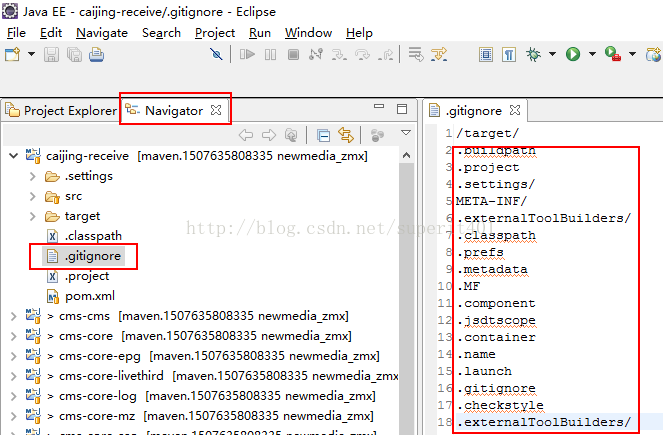Maximize the Navigator panel

(402, 109)
